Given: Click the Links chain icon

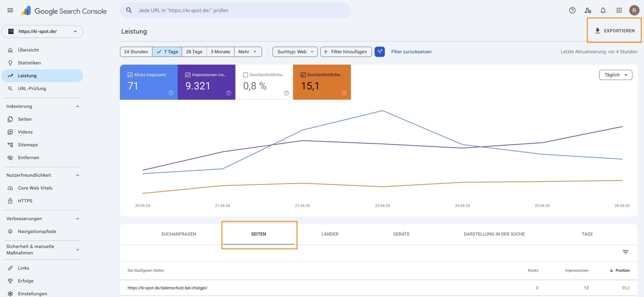Looking at the screenshot, I should (x=10, y=268).
